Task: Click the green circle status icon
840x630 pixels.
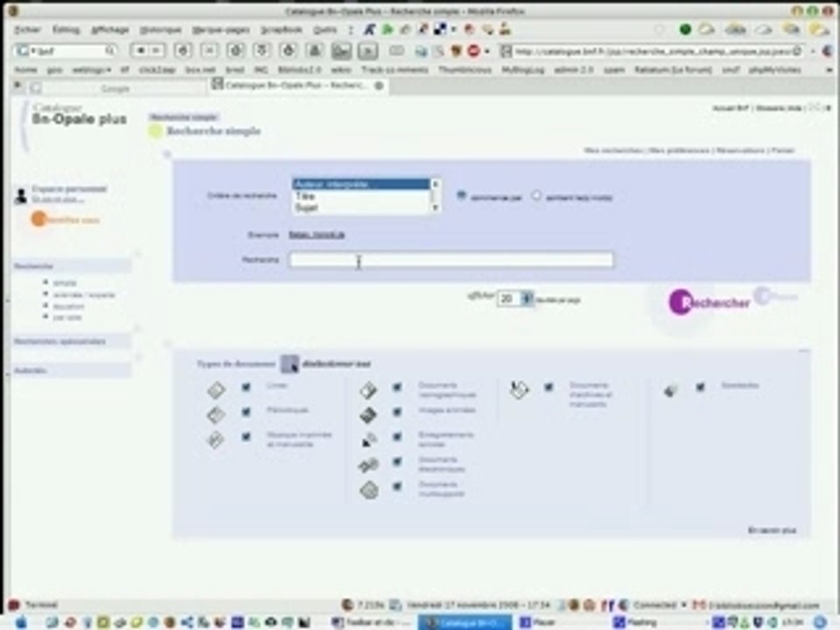Action: pos(685,30)
